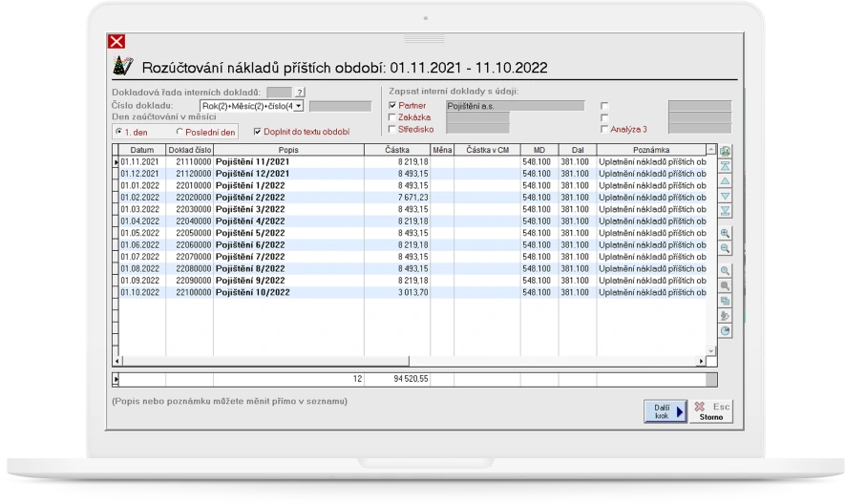Click the Pojištění 2/2022 description cell
845x504 pixels.
click(x=289, y=198)
